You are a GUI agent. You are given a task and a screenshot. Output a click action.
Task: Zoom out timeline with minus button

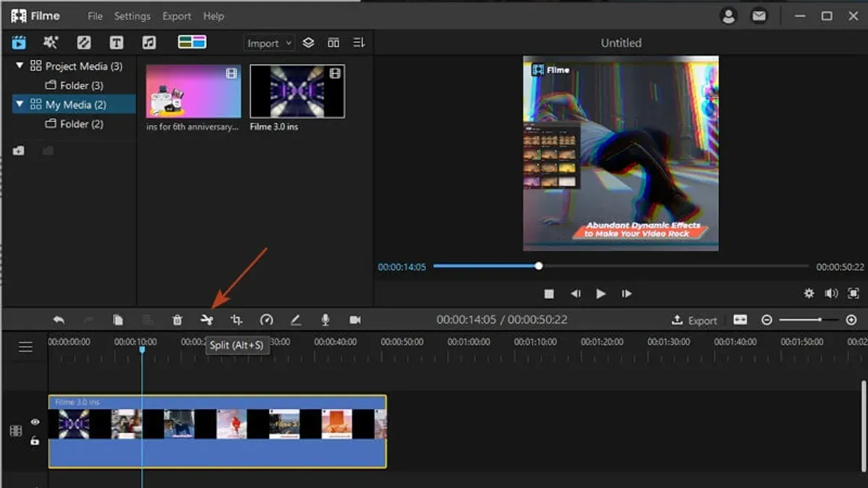[767, 320]
